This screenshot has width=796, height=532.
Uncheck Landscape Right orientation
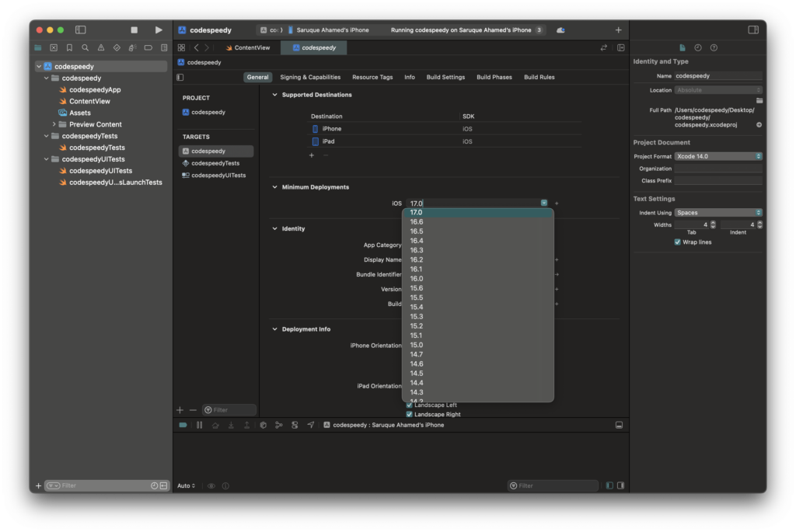click(x=409, y=415)
